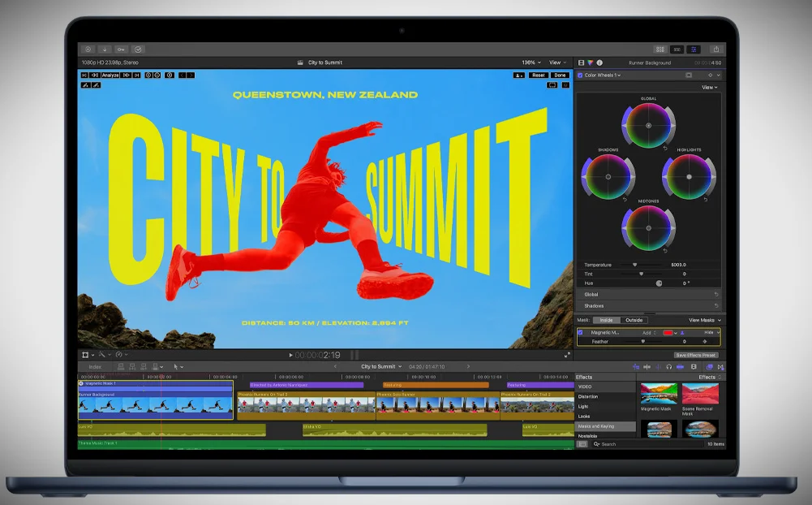Open the video inspector filmstrip icon
The width and height of the screenshot is (812, 505).
pos(581,63)
